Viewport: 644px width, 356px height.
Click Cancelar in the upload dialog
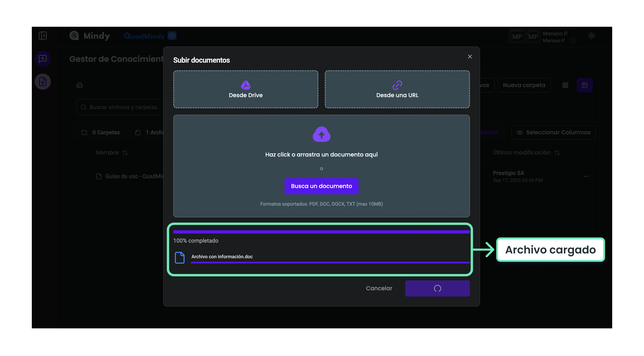coord(379,288)
